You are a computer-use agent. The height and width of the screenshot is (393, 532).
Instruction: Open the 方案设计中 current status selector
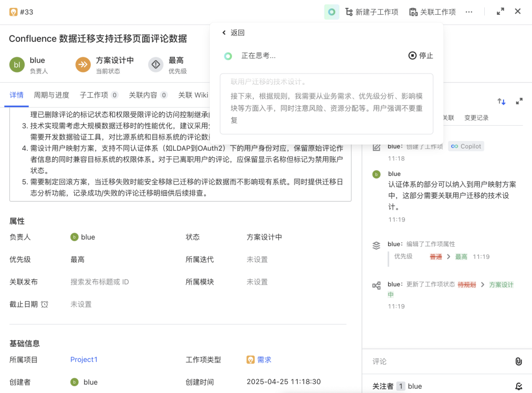click(x=104, y=65)
